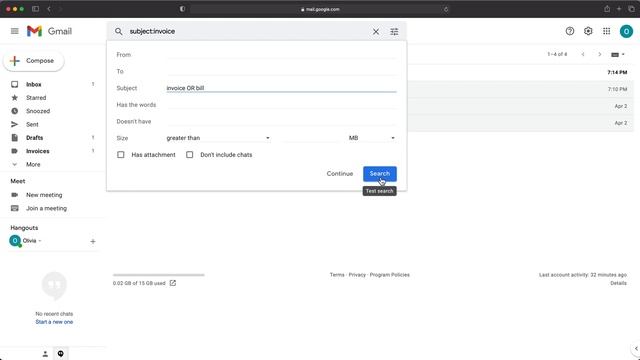Open Gmail support help icon
Screen dimensions: 640x360
tap(570, 31)
